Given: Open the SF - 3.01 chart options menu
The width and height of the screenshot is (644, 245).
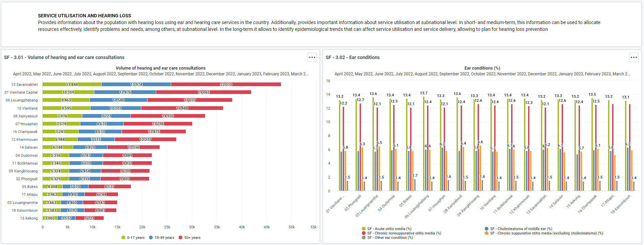Looking at the screenshot, I should (312, 57).
